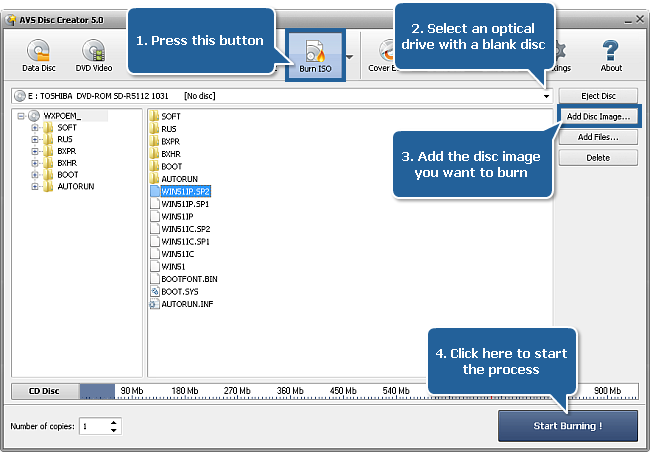Select the BOOT.SYS file icon
Image resolution: width=650 pixels, height=452 pixels.
pos(155,292)
